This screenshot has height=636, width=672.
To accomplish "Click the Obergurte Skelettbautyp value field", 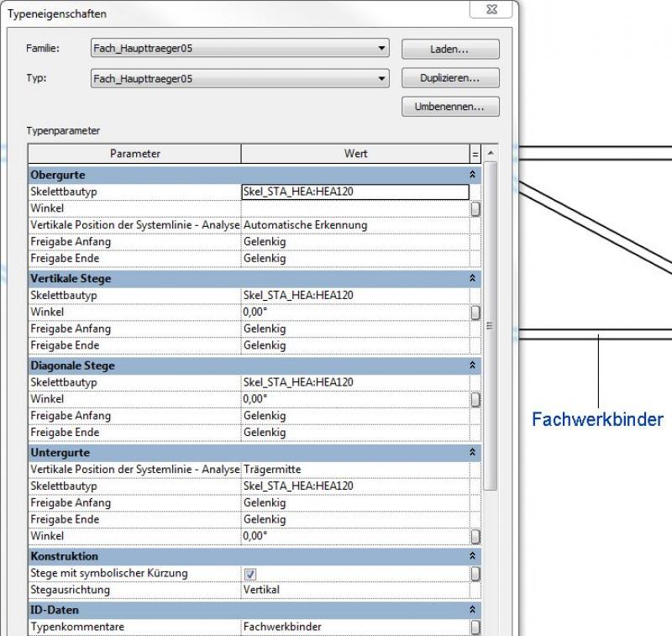I will [x=354, y=192].
